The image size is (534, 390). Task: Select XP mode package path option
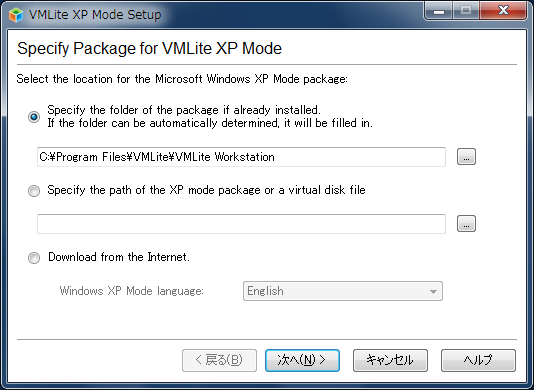pyautogui.click(x=34, y=190)
